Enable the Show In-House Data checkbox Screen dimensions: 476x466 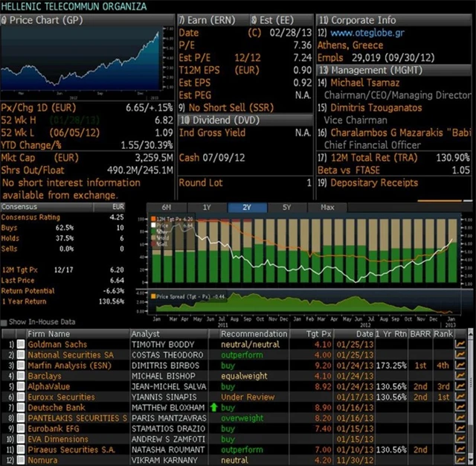[4, 322]
